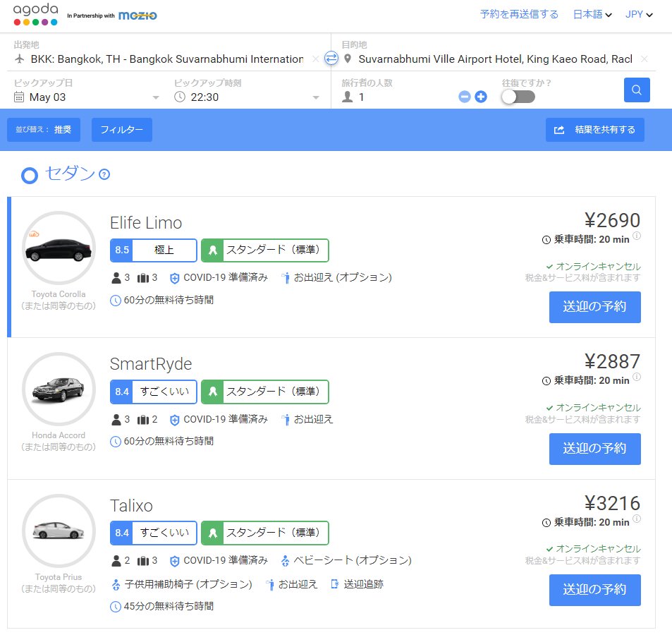This screenshot has height=635, width=672.
Task: Click the baby seat icon on Talixo
Action: pyautogui.click(x=285, y=561)
